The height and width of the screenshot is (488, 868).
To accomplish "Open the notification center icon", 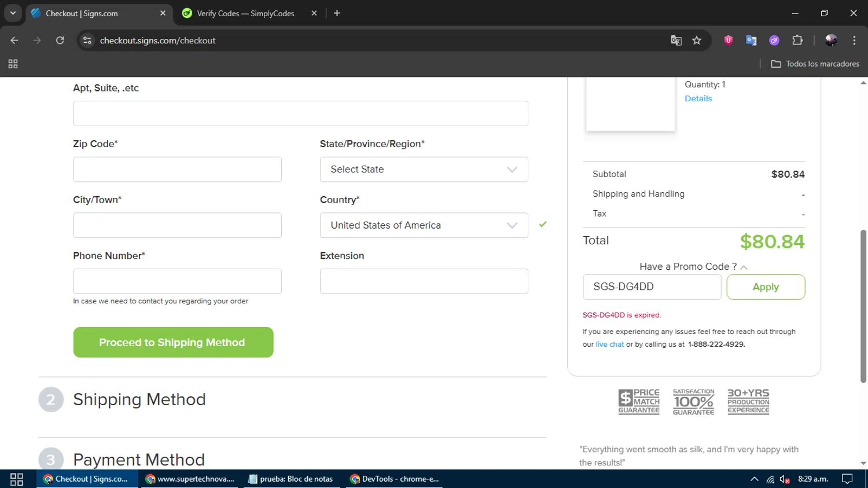I will (847, 479).
